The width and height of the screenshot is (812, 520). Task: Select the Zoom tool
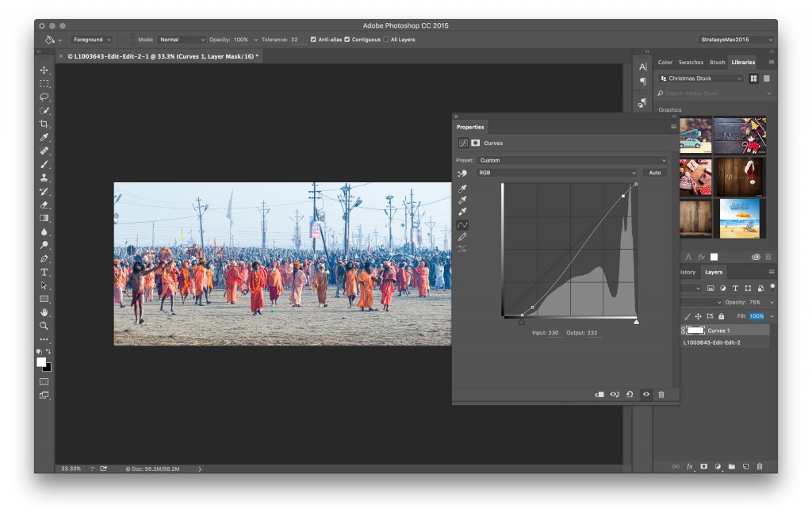pyautogui.click(x=44, y=325)
